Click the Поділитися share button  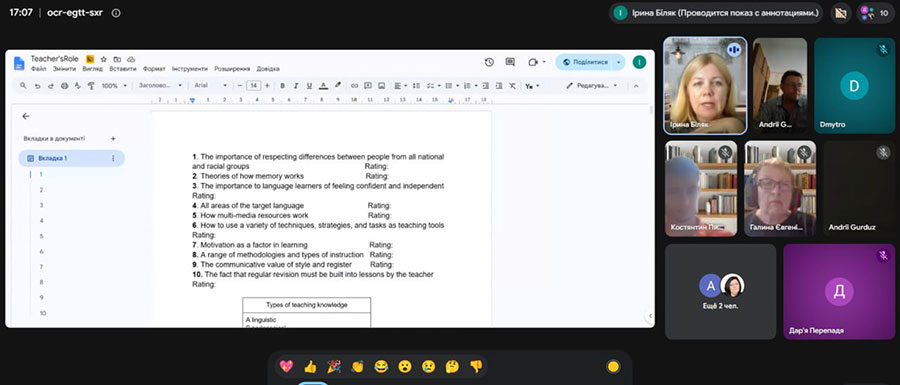[x=584, y=62]
